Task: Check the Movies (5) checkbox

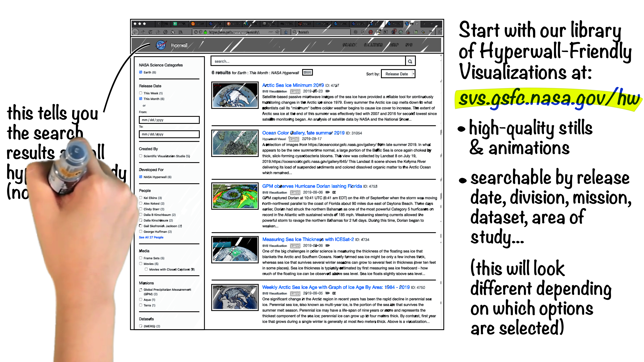Action: (x=141, y=264)
